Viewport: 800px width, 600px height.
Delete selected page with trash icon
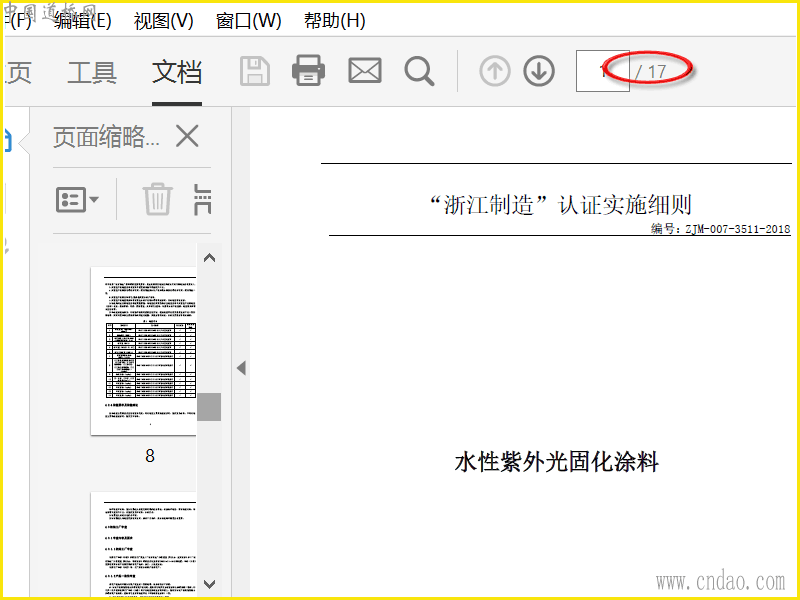[157, 199]
